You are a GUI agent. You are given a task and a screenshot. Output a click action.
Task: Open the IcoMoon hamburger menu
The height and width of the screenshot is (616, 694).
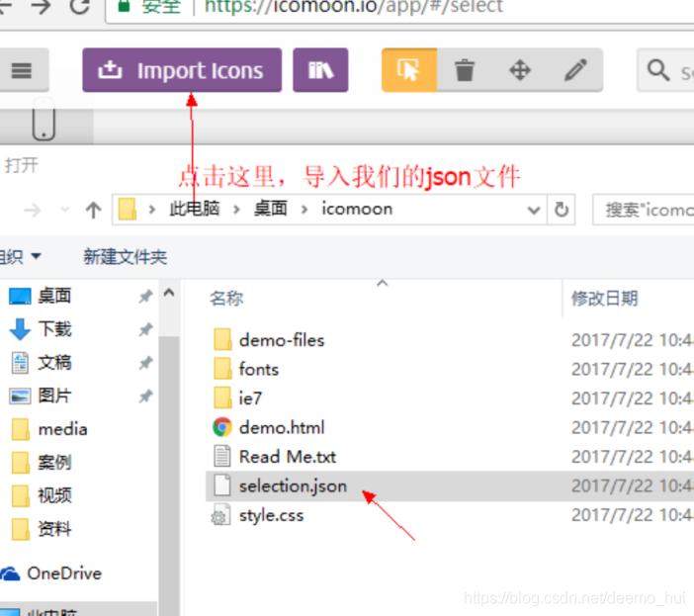(x=21, y=70)
